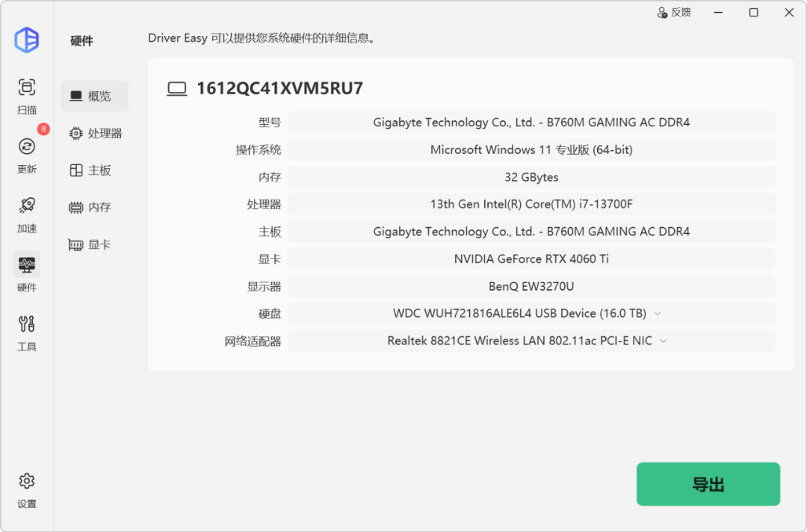This screenshot has height=532, width=807.
Task: Click the 导出 export button
Action: [708, 484]
